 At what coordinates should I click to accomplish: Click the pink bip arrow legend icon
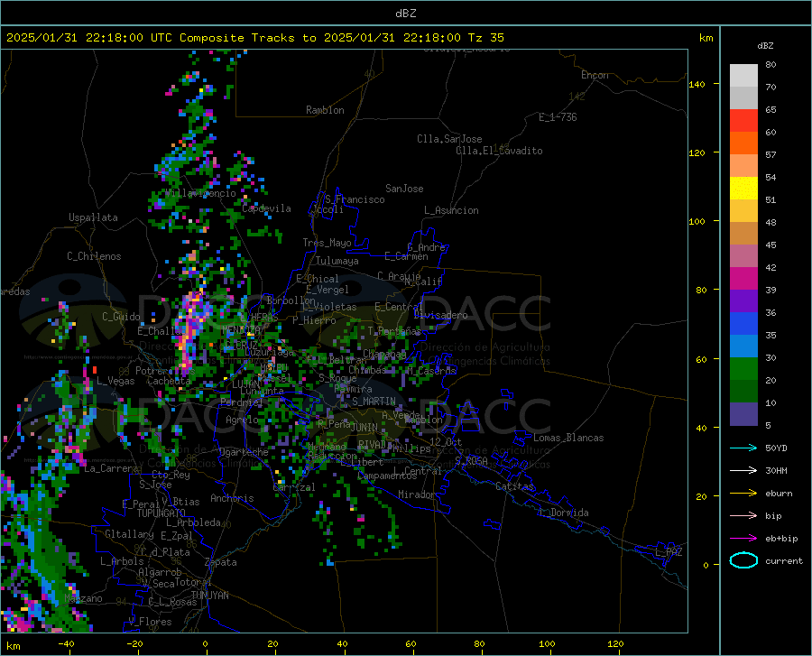[x=743, y=515]
